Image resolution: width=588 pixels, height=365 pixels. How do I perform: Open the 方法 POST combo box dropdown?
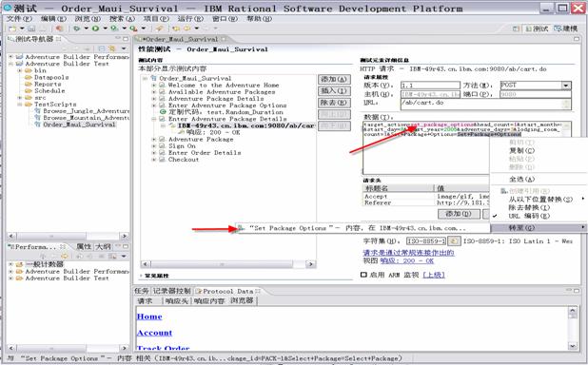(x=566, y=86)
